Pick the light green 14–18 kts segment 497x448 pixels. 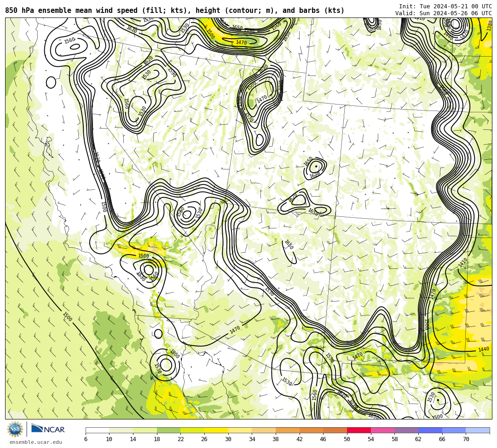(145, 430)
